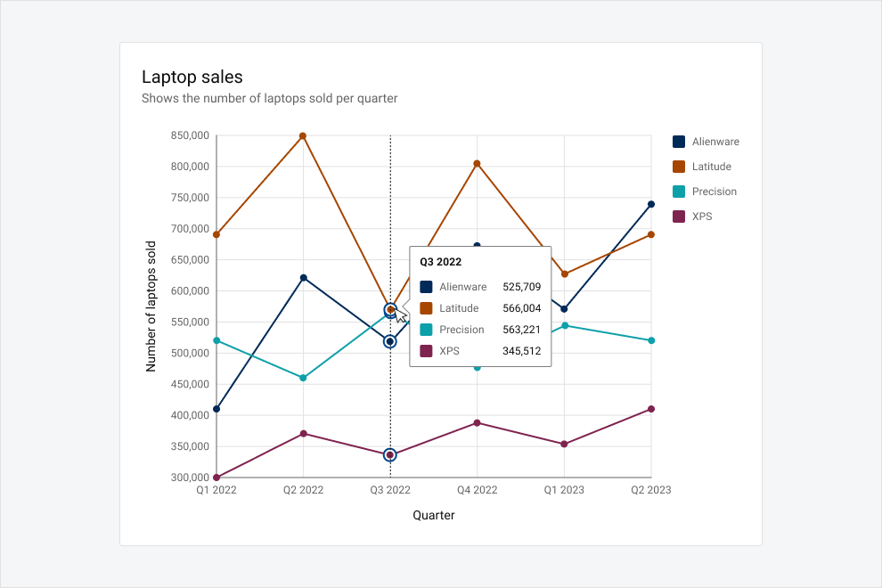
Task: Click the Q3 2022 tooltip header
Action: coord(441,262)
